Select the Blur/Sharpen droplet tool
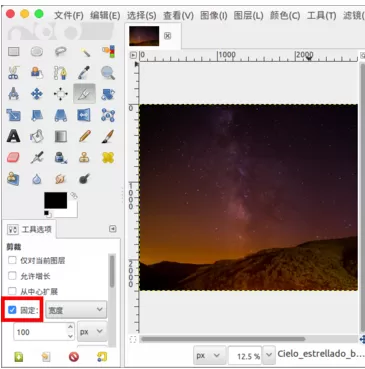Viewport: 365px width, 369px height. click(x=37, y=179)
